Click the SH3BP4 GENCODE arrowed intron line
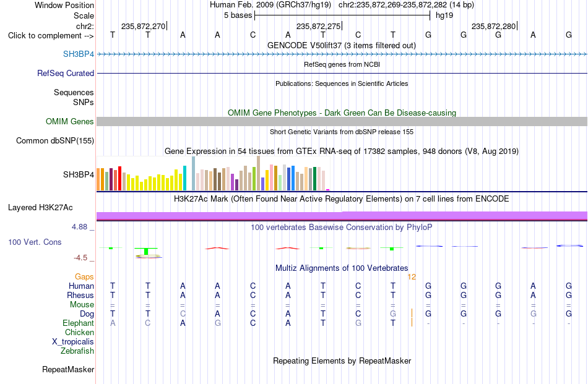The height and width of the screenshot is (384, 588). click(342, 54)
